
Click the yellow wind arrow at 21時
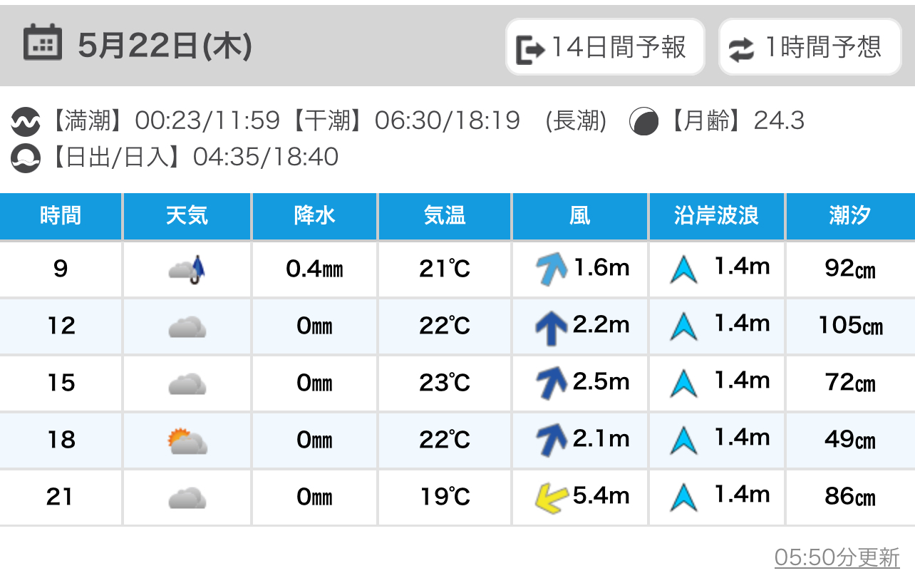[552, 497]
